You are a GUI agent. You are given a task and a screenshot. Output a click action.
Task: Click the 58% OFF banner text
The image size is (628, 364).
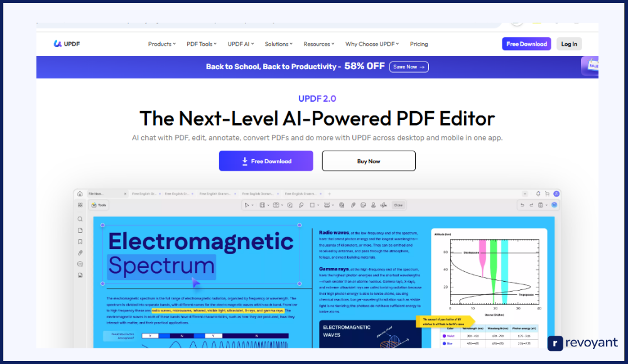click(364, 67)
